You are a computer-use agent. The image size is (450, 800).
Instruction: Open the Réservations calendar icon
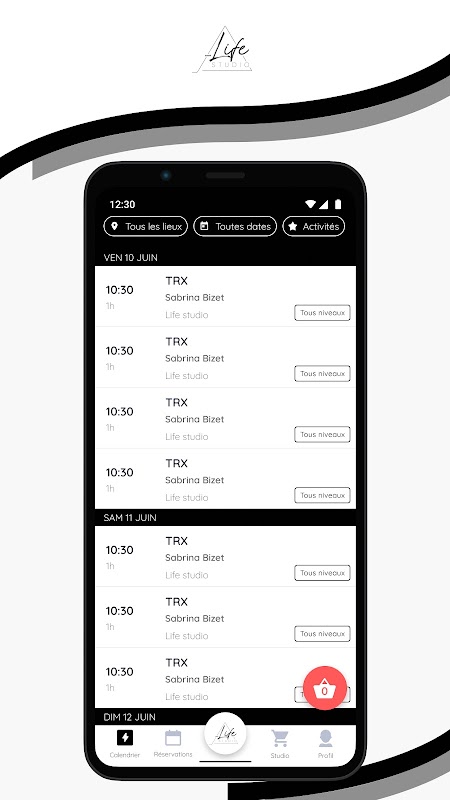pos(173,738)
